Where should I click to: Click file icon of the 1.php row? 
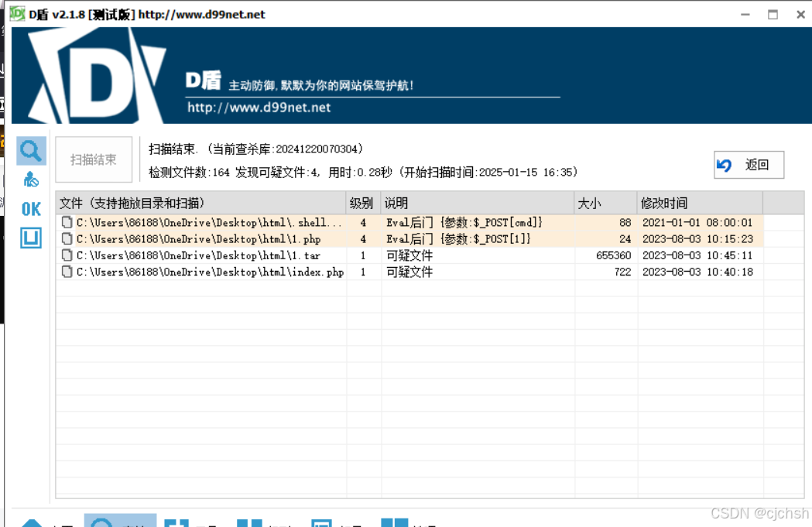[67, 238]
